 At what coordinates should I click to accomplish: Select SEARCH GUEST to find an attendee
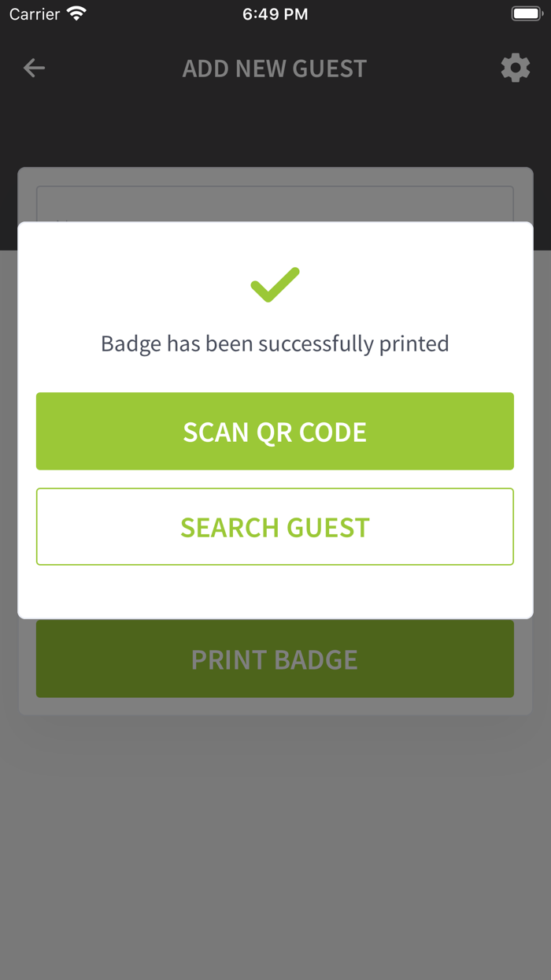coord(275,526)
